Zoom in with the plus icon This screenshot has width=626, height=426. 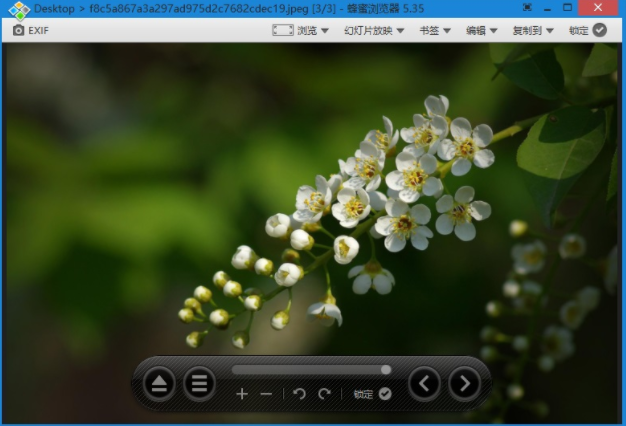(x=242, y=394)
